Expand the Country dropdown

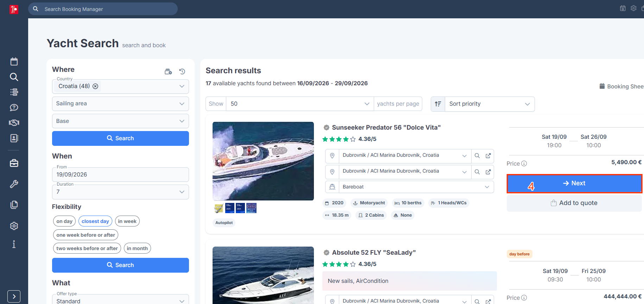(182, 86)
